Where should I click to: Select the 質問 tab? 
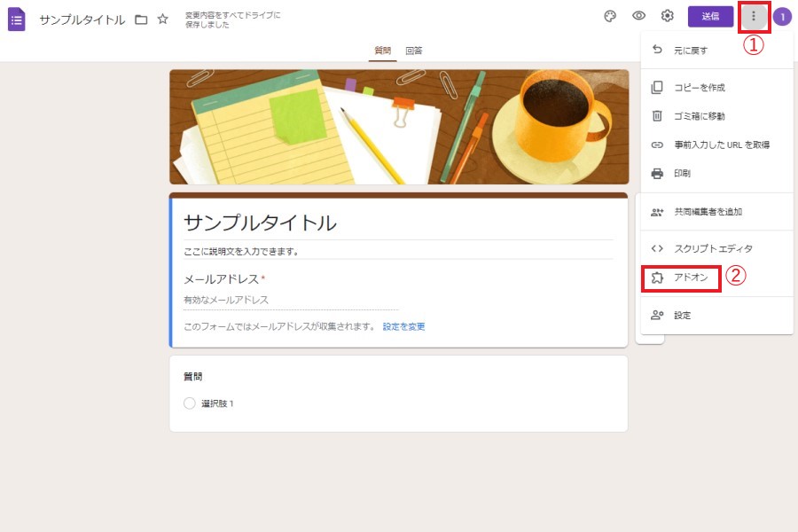382,51
